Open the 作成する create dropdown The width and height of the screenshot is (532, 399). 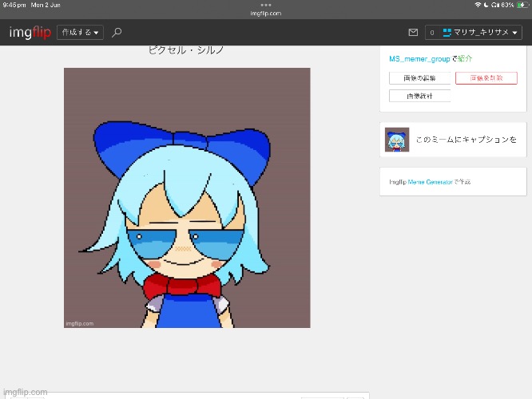80,33
